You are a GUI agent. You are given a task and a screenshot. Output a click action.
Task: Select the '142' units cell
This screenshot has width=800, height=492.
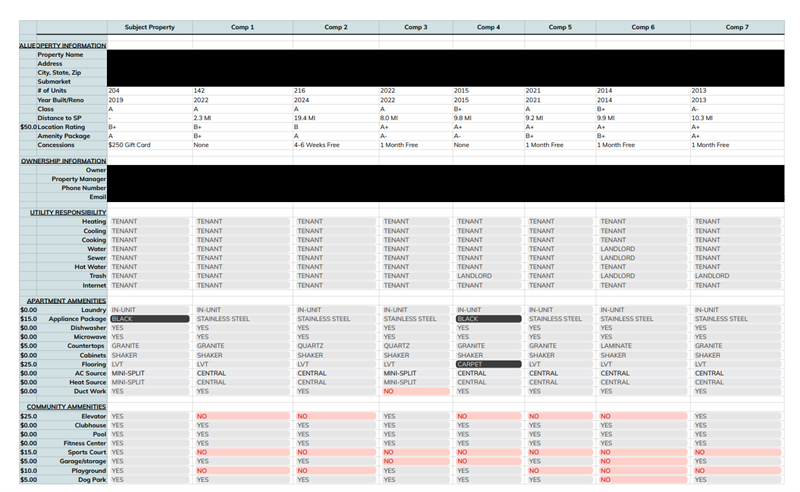[x=242, y=90]
